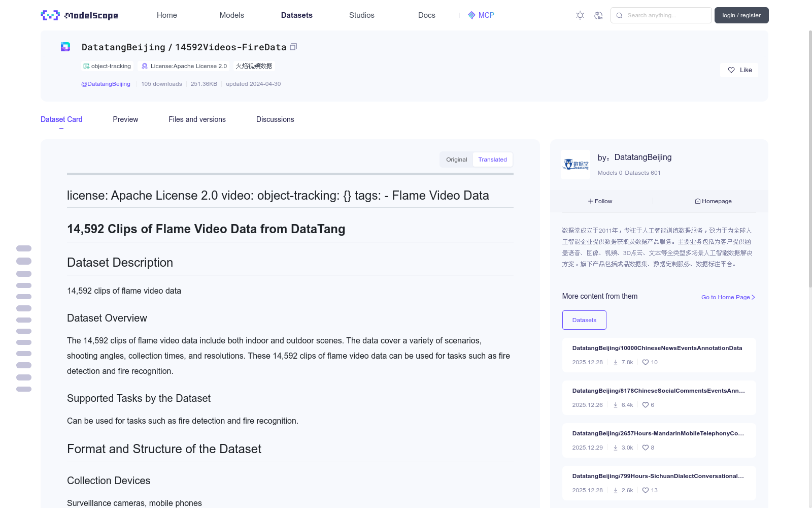Screen dimensions: 812x508
Task: Click the 'Collection Devices' heading
Action: click(x=109, y=481)
